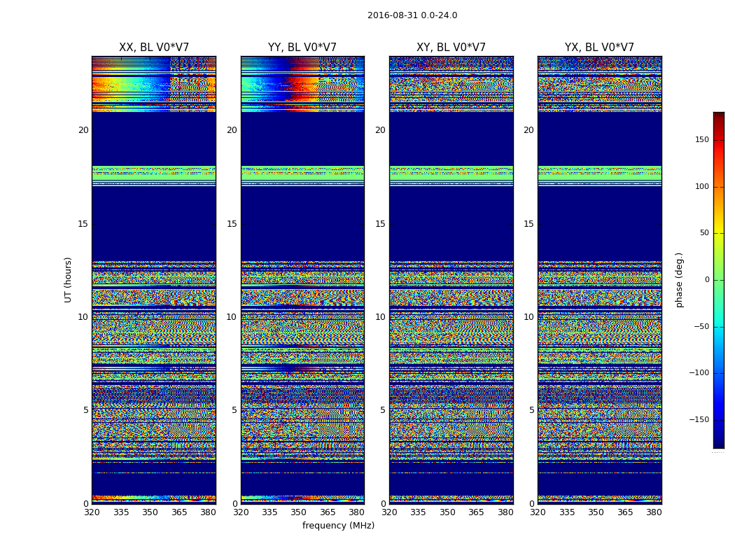Click the 10 hour tick of YX panel
Screen dimensions: 735x560
point(529,317)
